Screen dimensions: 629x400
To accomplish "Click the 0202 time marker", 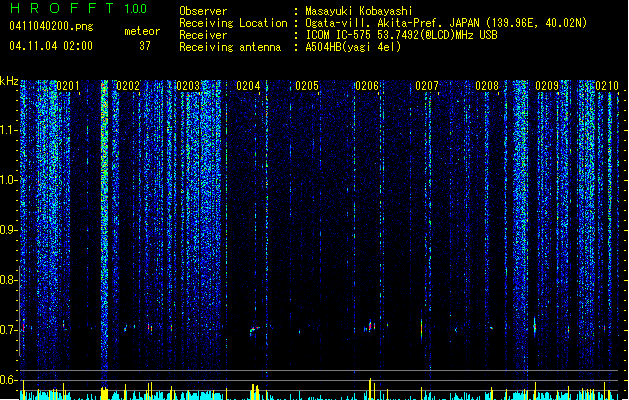I will [x=128, y=86].
